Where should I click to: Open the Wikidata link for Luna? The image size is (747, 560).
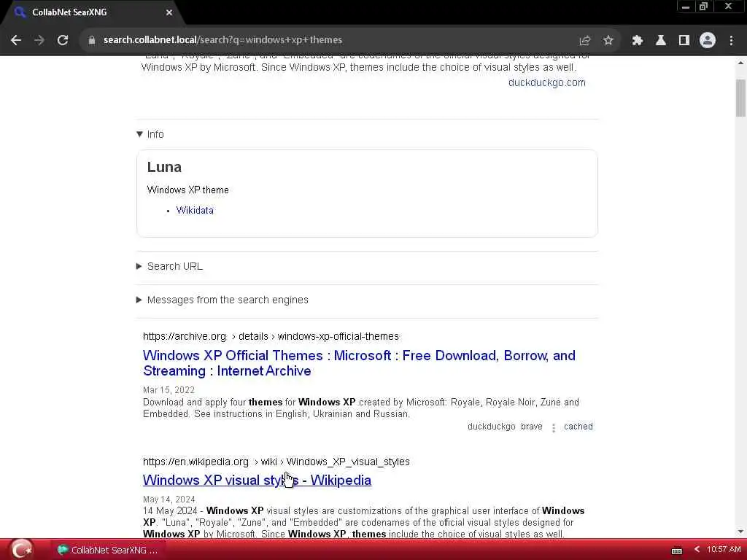[x=195, y=211]
